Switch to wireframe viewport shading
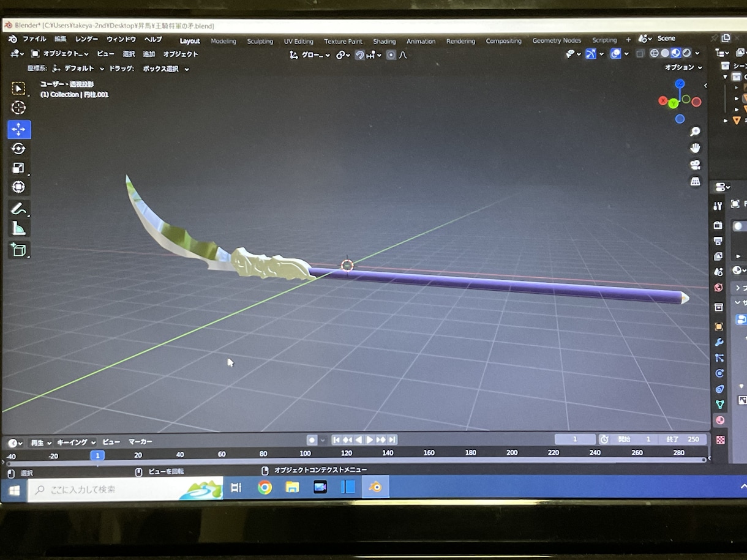The width and height of the screenshot is (747, 560). (x=654, y=53)
